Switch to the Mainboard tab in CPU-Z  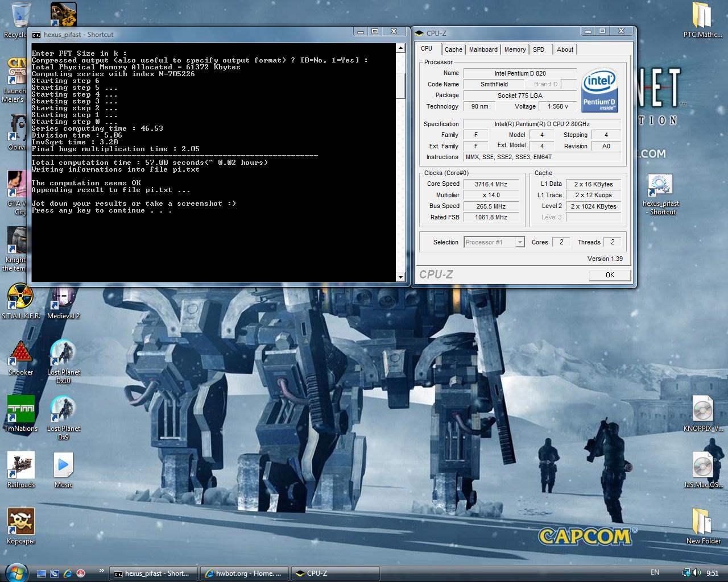(483, 49)
